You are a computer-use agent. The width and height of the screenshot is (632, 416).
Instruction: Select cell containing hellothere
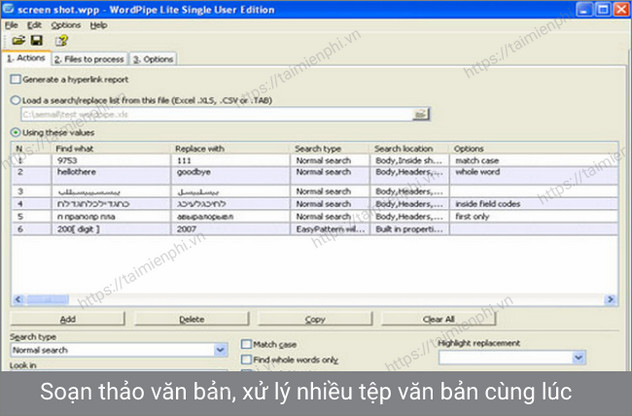point(111,175)
